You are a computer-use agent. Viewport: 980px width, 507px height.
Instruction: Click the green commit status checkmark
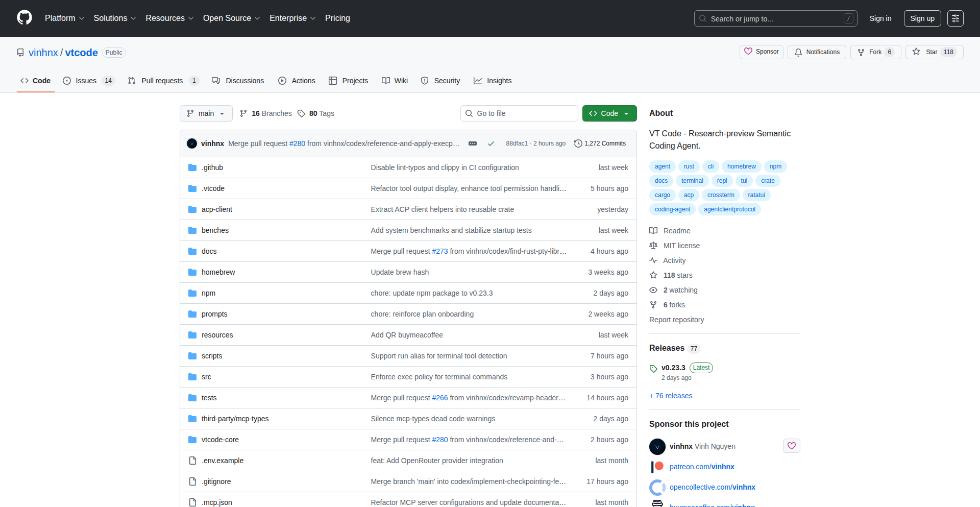click(x=491, y=143)
